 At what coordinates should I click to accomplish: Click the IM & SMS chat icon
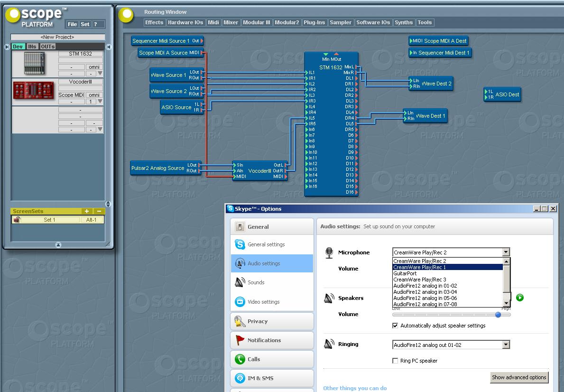(240, 378)
